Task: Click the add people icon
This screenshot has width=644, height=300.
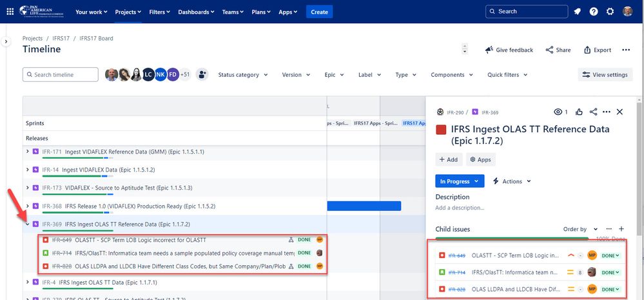Action: 202,74
